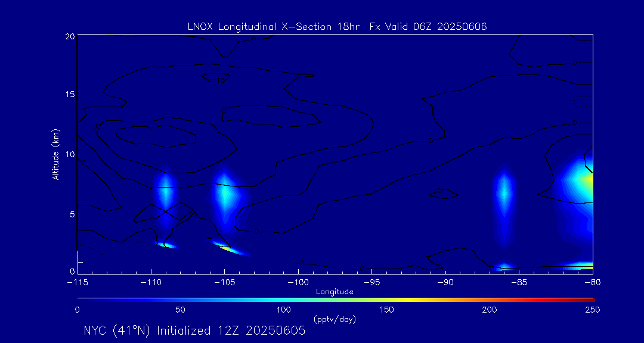Image resolution: width=644 pixels, height=343 pixels.
Task: Click the longitude tick label "-100"
Action: click(298, 283)
